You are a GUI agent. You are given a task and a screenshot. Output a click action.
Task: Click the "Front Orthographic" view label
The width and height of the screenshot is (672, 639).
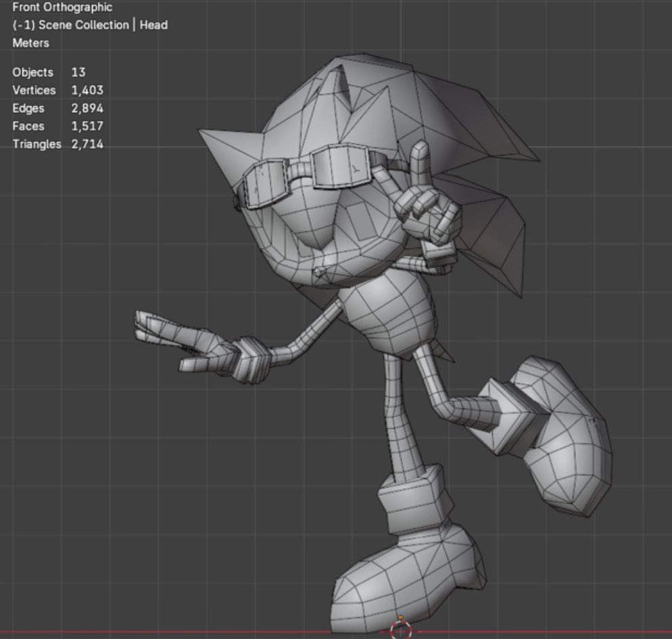pyautogui.click(x=62, y=7)
